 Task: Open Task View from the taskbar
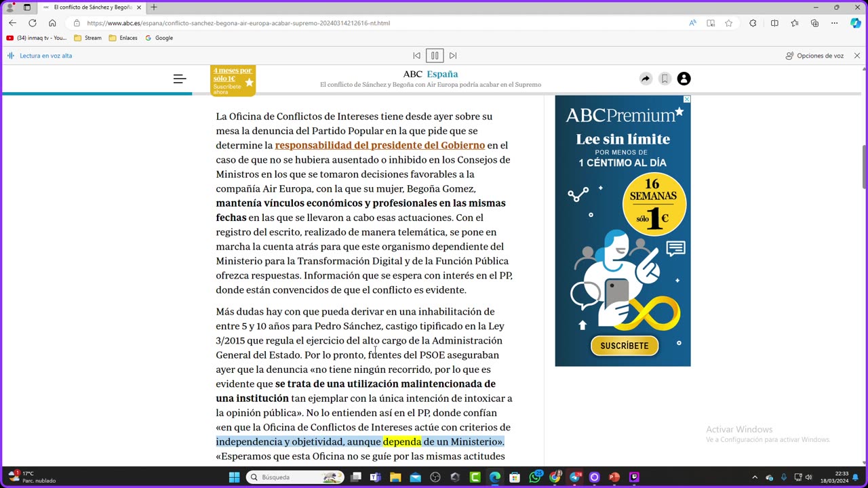(356, 477)
